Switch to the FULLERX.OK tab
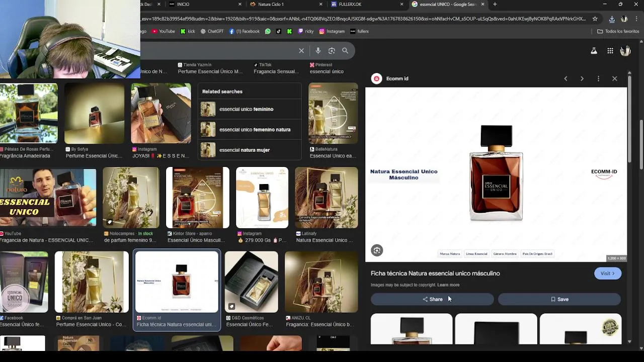644x362 pixels. [350, 4]
